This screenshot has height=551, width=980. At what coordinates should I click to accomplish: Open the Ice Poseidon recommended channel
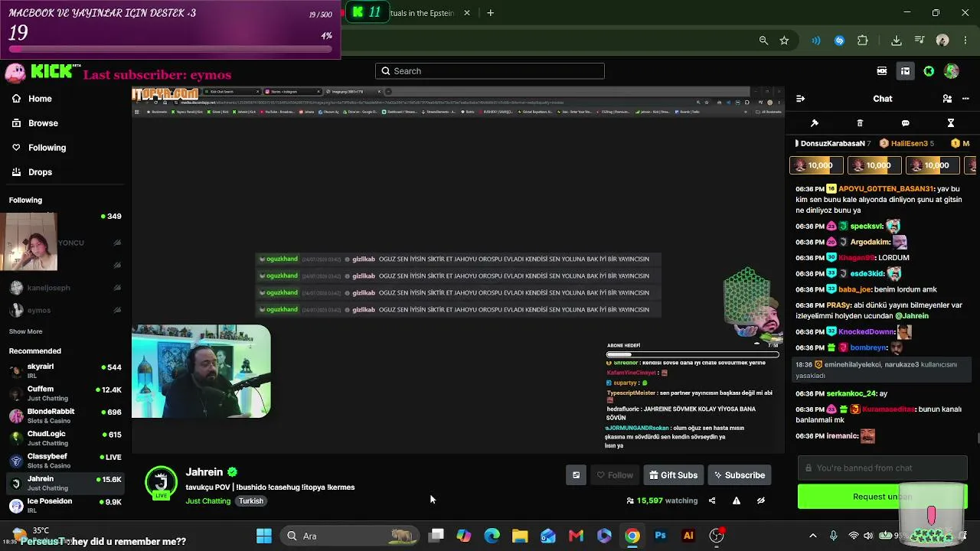click(64, 505)
